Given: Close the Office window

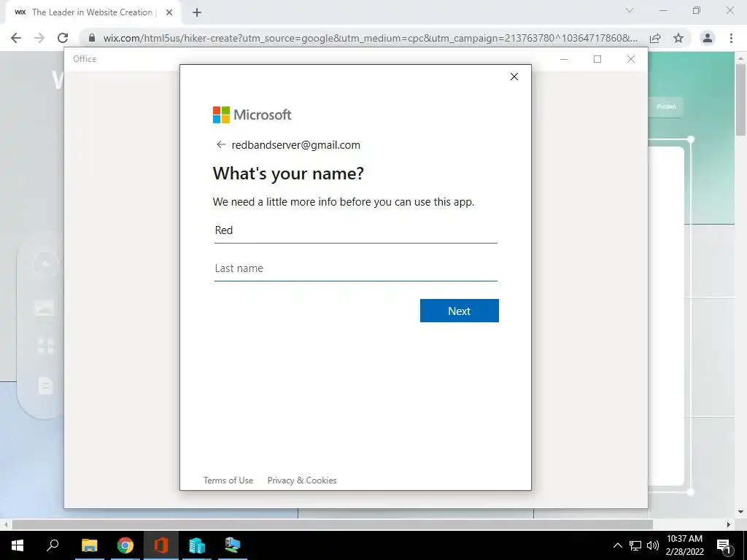Looking at the screenshot, I should click(631, 59).
